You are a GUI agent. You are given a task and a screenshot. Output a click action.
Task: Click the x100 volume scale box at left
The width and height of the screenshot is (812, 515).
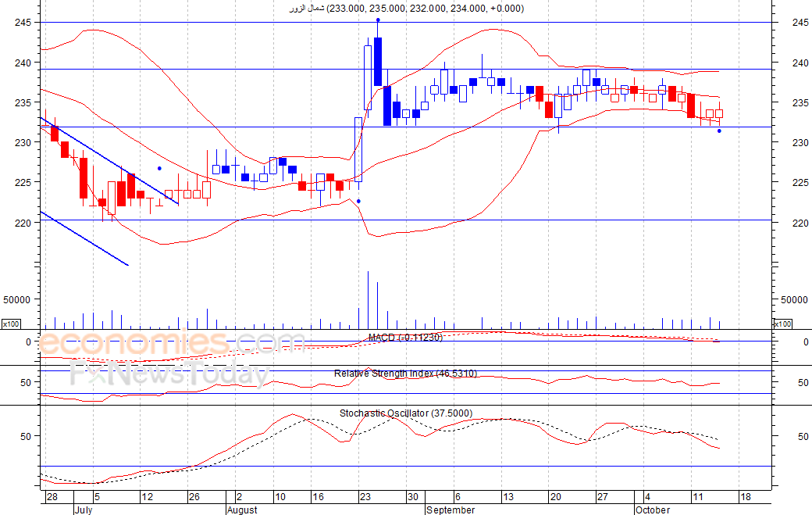coord(11,324)
